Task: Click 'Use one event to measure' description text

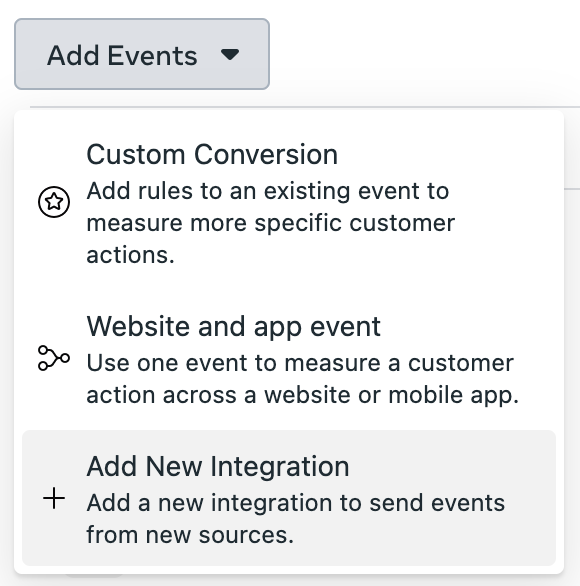Action: click(x=300, y=363)
